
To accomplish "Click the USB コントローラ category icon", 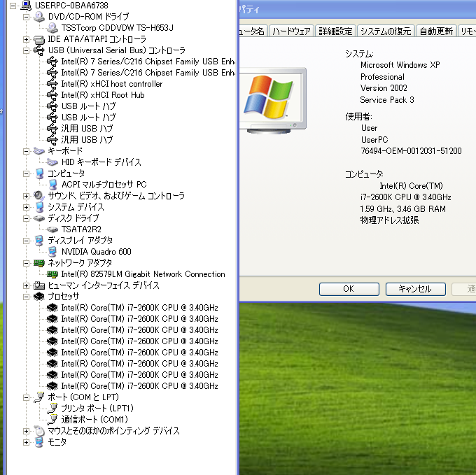I will 39,50.
